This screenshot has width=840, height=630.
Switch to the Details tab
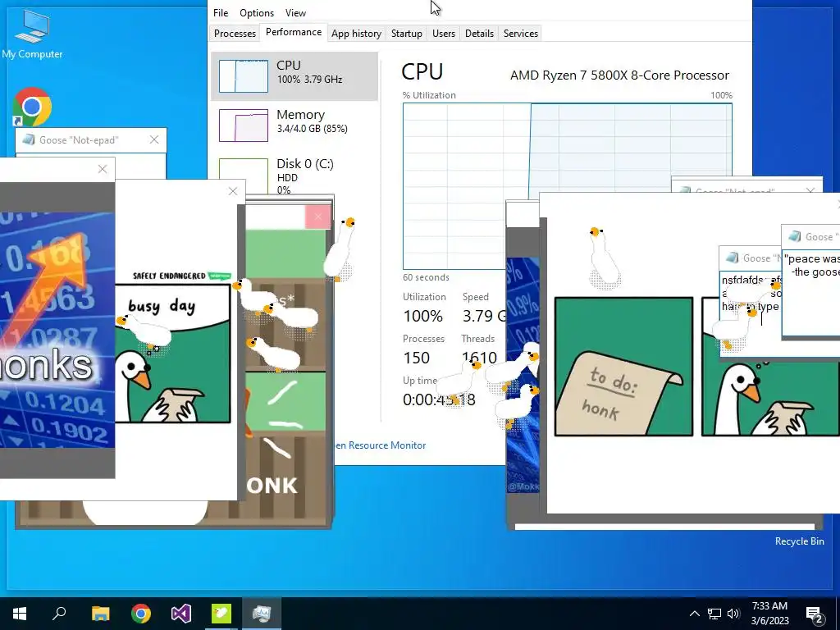coord(479,33)
